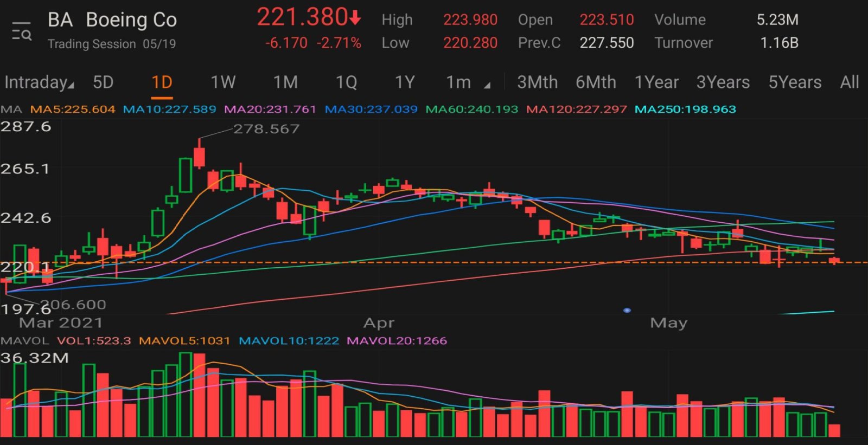The height and width of the screenshot is (445, 868).
Task: Click the MA10:227.589 indicator label
Action: pyautogui.click(x=169, y=109)
